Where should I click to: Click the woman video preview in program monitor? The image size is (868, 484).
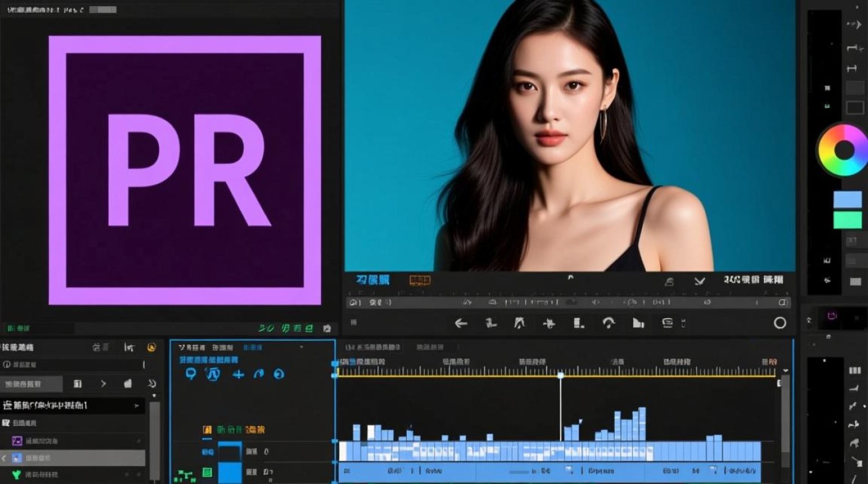click(x=570, y=136)
